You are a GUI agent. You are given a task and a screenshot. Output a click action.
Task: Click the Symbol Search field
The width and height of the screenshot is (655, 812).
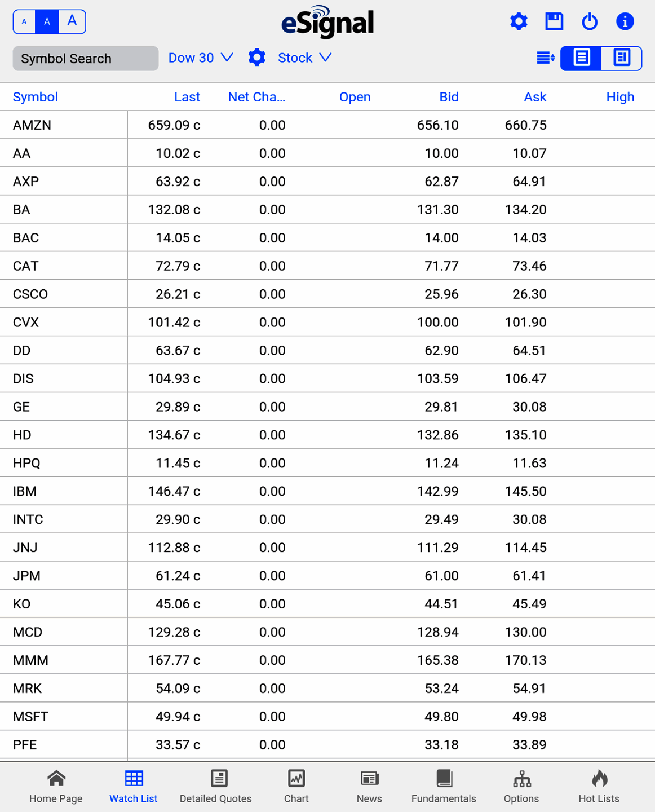86,59
